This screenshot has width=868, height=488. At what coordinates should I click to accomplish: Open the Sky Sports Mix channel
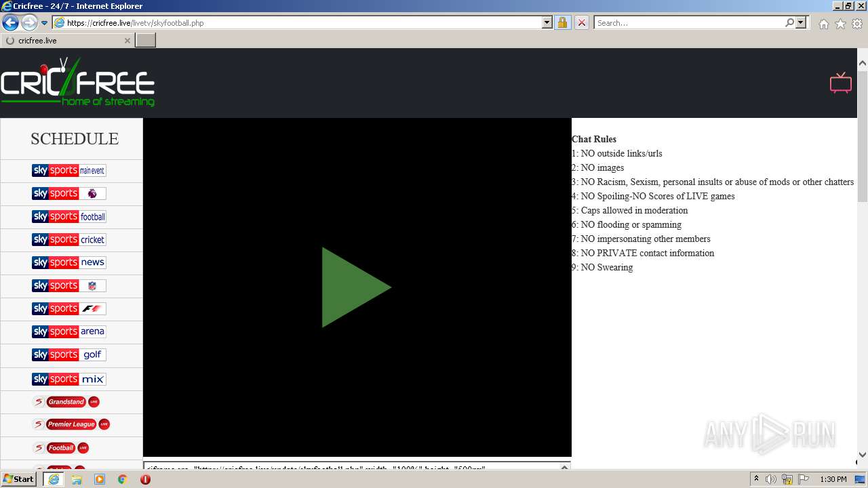tap(69, 379)
